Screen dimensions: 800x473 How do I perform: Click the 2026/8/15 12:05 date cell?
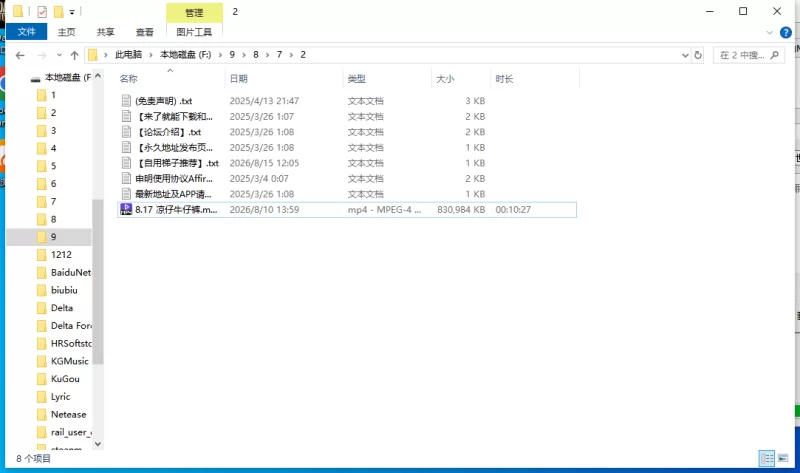tap(264, 163)
